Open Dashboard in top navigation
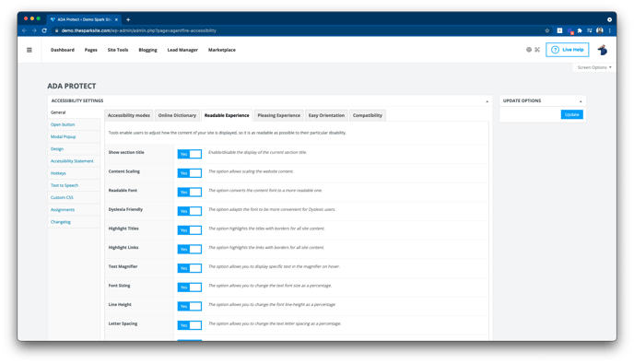Viewport: 634px width, 364px height. [63, 50]
